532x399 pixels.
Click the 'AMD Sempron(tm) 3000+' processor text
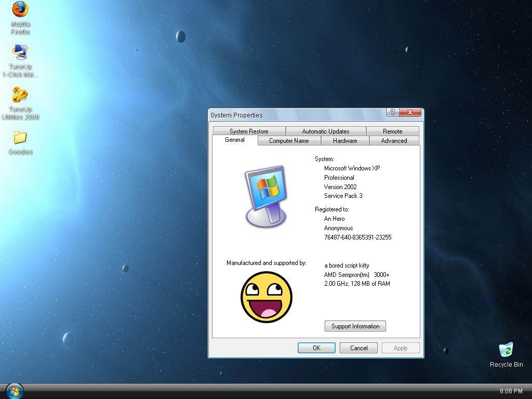pyautogui.click(x=356, y=275)
